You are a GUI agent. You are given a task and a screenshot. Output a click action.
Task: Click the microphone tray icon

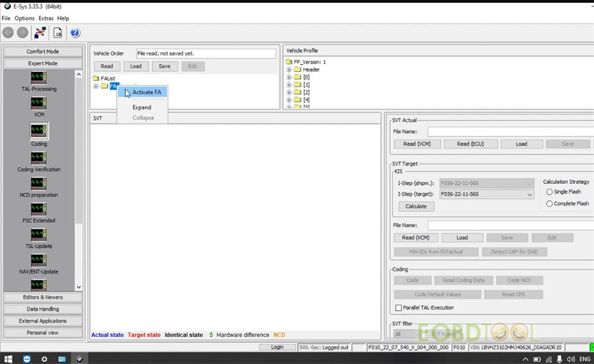560,359
